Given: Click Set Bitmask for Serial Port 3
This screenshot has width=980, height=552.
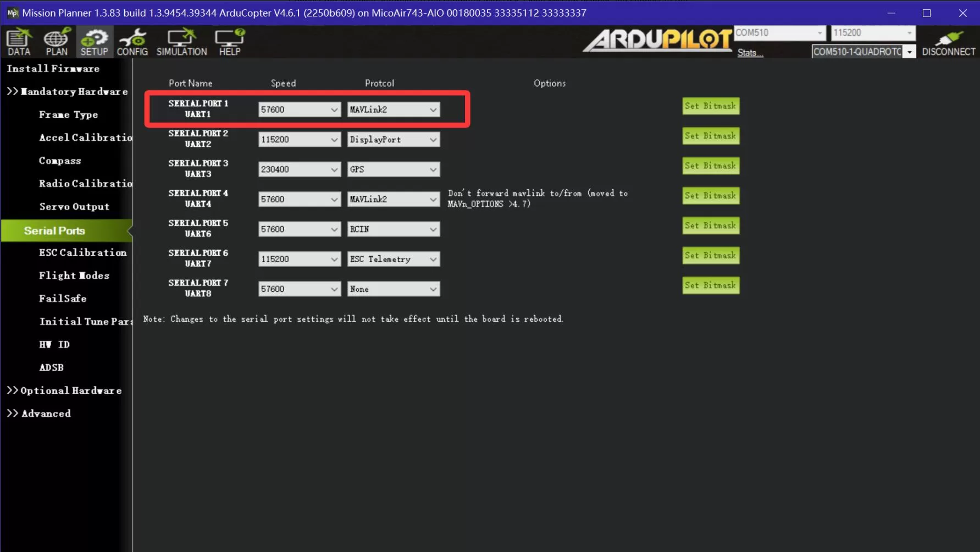Looking at the screenshot, I should pyautogui.click(x=711, y=165).
